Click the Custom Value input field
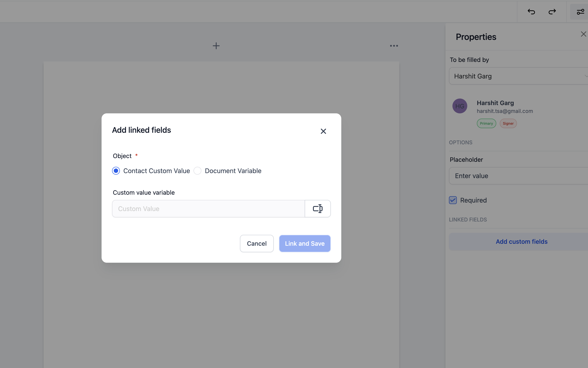The image size is (588, 368). pyautogui.click(x=208, y=209)
